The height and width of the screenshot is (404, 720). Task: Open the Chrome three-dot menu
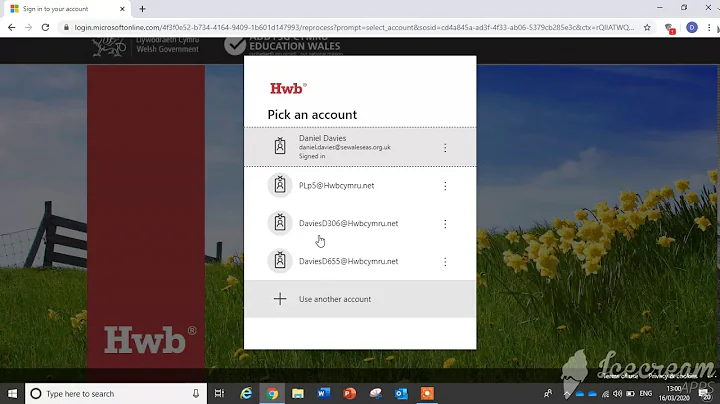pyautogui.click(x=709, y=28)
